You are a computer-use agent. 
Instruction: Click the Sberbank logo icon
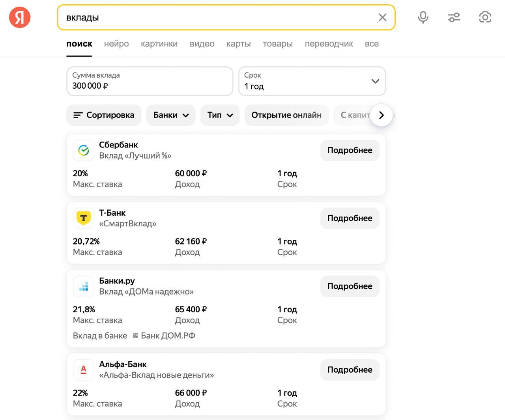point(84,150)
